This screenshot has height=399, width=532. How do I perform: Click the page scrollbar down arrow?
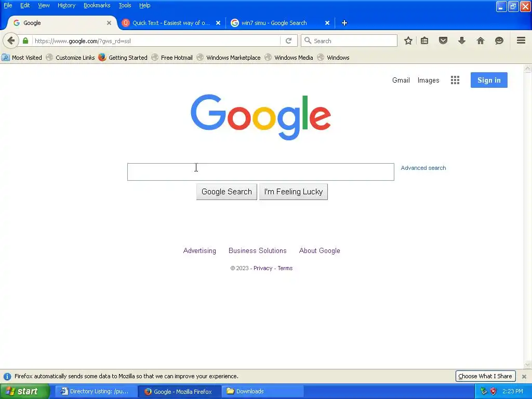tap(528, 365)
